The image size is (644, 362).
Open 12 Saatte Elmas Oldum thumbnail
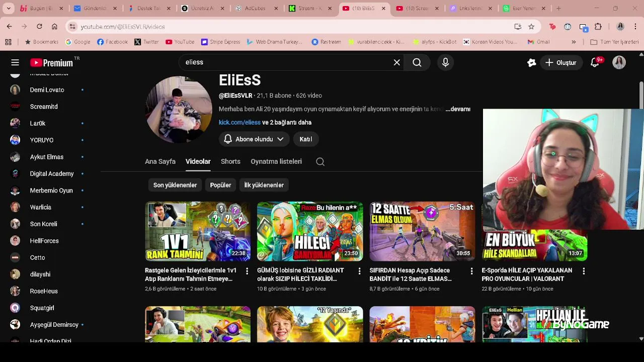[x=422, y=231]
